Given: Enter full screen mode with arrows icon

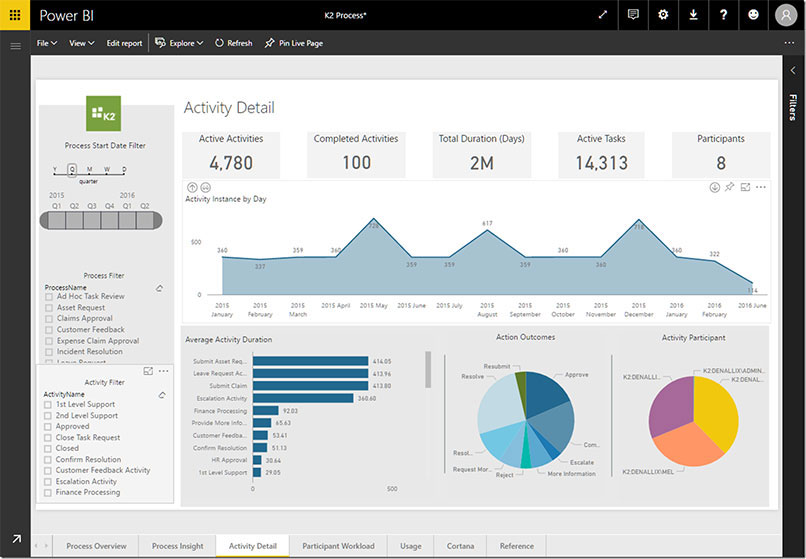Looking at the screenshot, I should [x=603, y=15].
